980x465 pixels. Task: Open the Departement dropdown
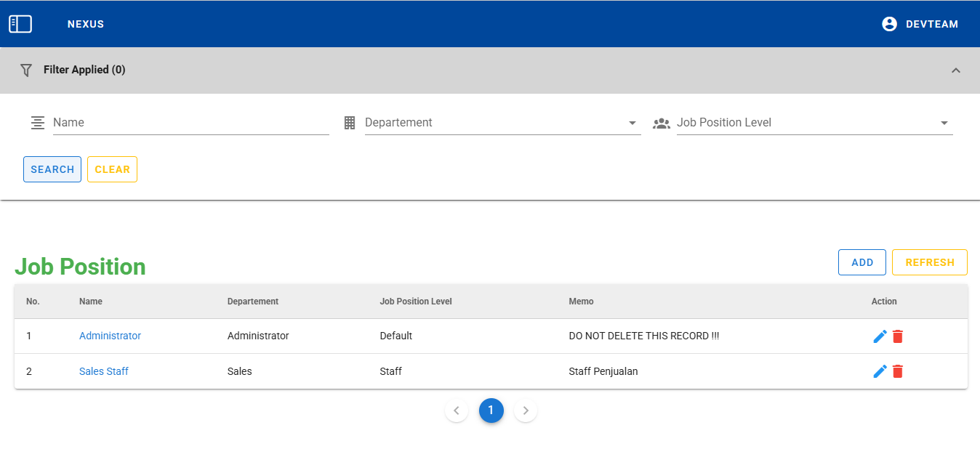[502, 123]
